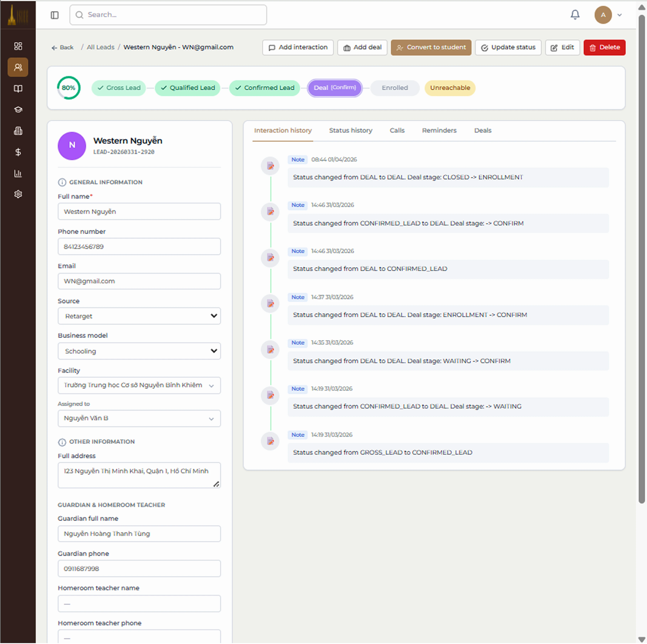Click the purple N lead avatar
647x644 pixels.
(x=72, y=146)
